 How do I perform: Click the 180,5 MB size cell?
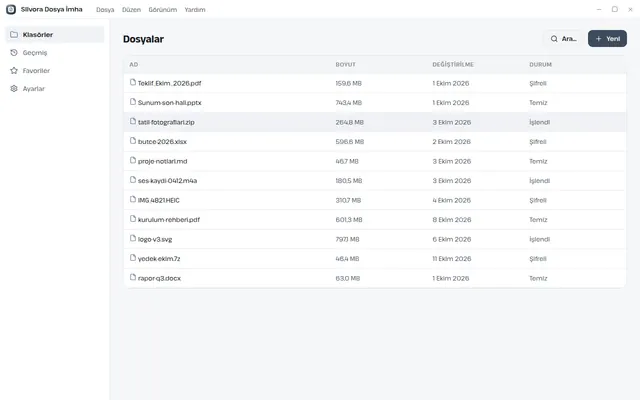[349, 181]
